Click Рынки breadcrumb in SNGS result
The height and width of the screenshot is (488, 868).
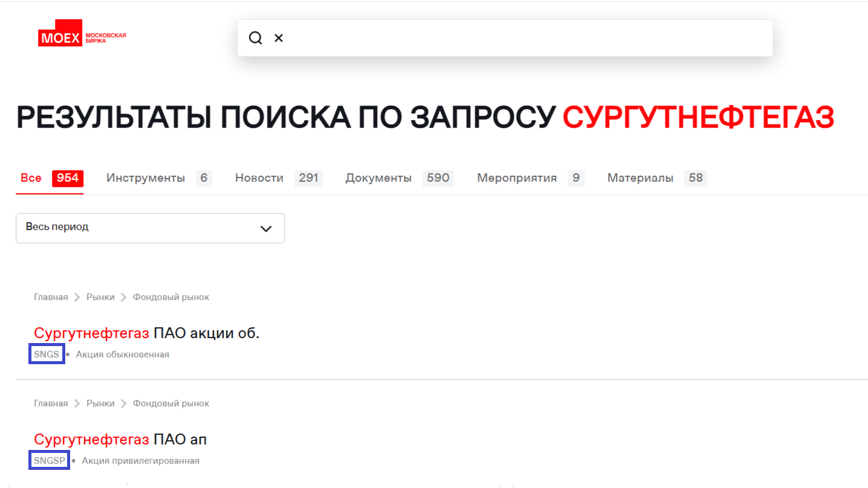click(x=100, y=297)
